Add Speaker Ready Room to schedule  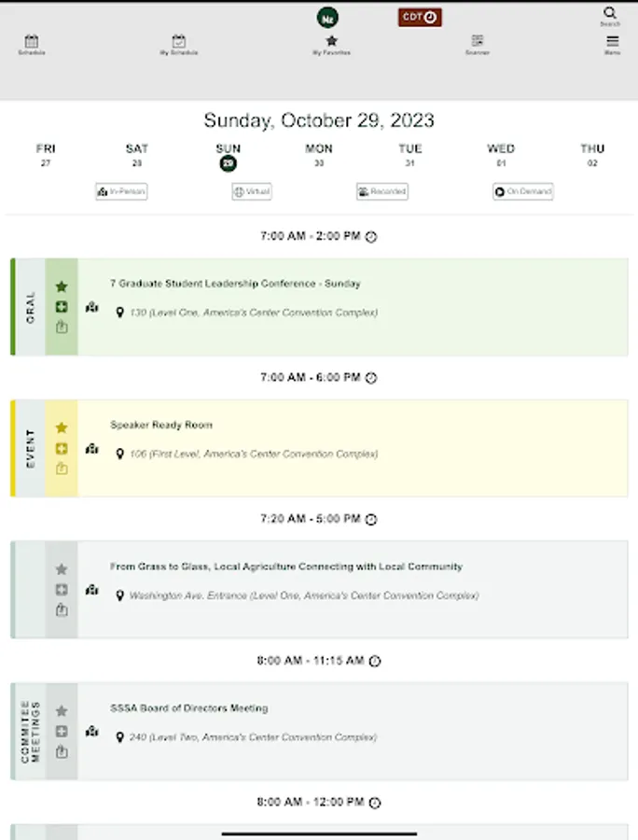pyautogui.click(x=62, y=449)
